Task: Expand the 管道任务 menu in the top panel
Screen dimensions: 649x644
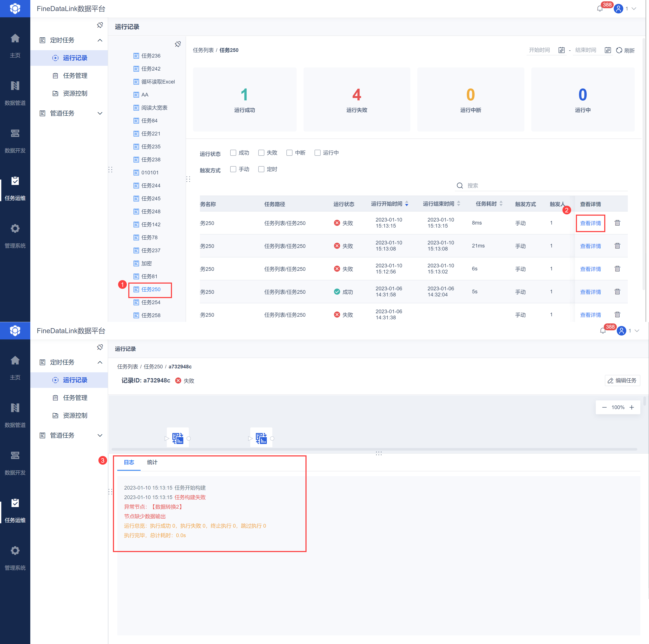Action: pos(100,113)
